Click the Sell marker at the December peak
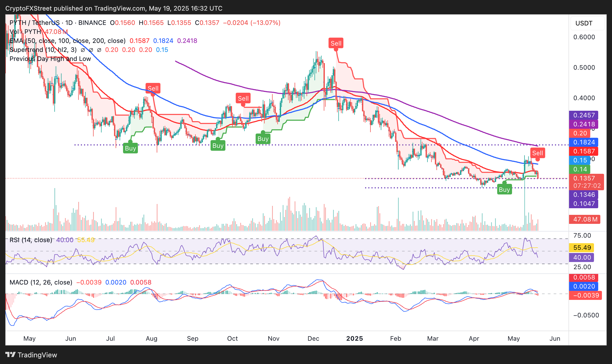 [x=336, y=43]
